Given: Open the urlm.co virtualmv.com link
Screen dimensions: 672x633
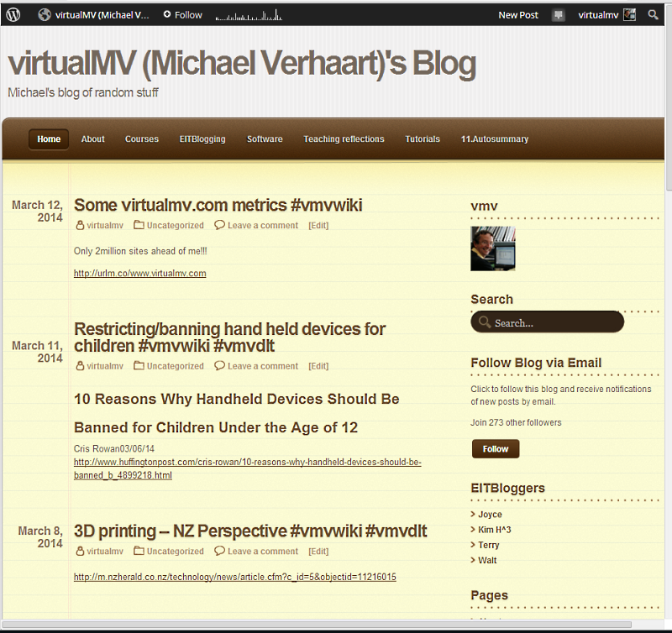Looking at the screenshot, I should click(139, 273).
